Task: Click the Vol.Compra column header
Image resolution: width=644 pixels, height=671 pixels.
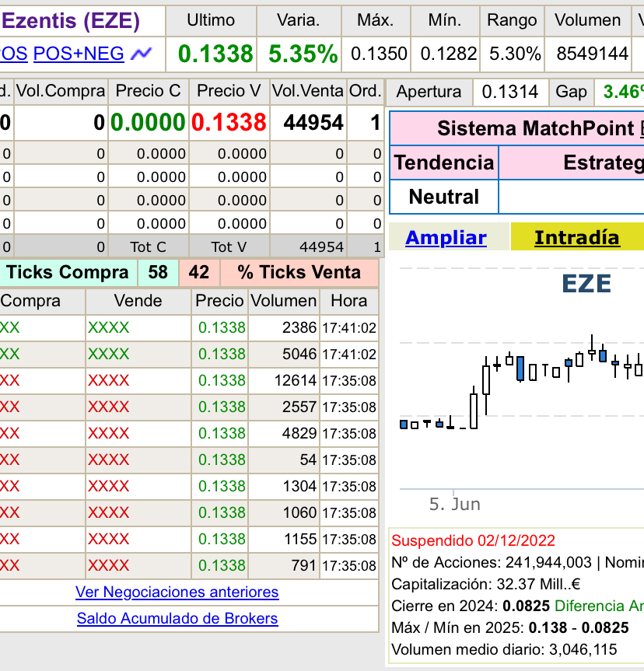Action: pos(61,91)
